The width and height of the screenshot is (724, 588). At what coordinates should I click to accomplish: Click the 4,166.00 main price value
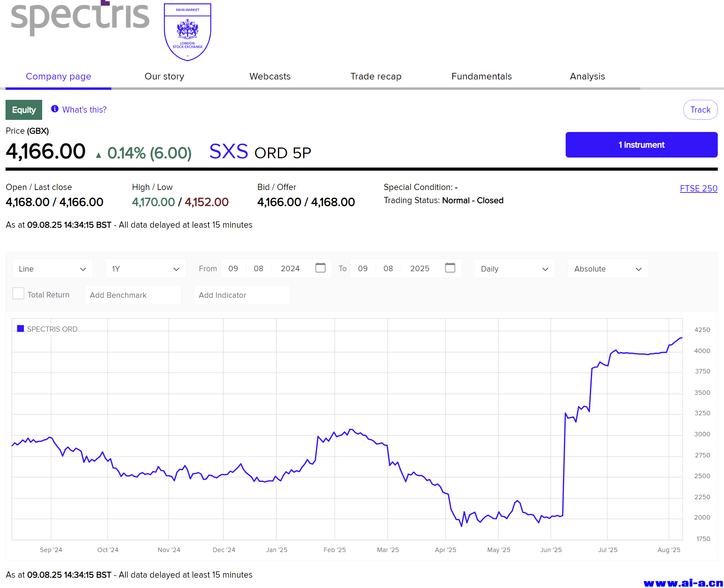(x=46, y=152)
